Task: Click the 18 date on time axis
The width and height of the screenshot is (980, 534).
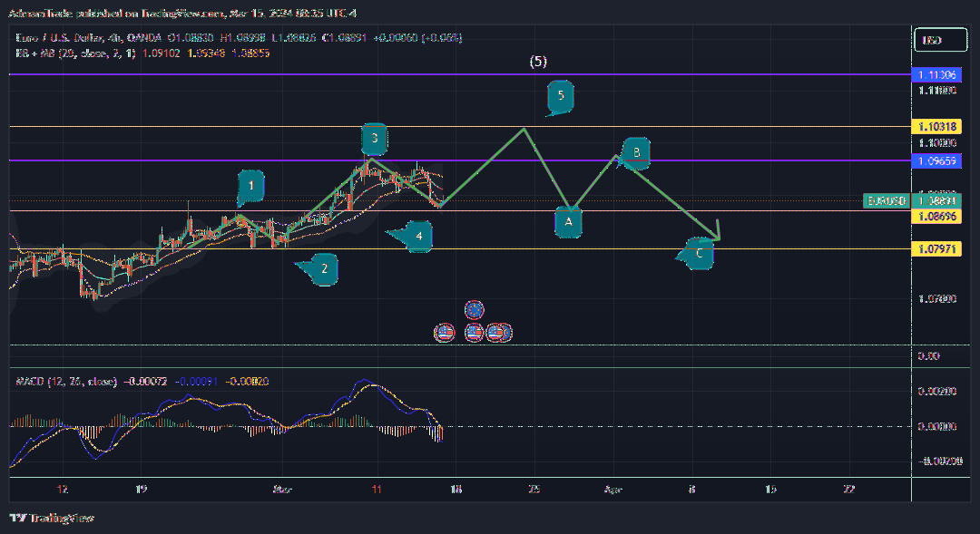Action: tap(456, 490)
